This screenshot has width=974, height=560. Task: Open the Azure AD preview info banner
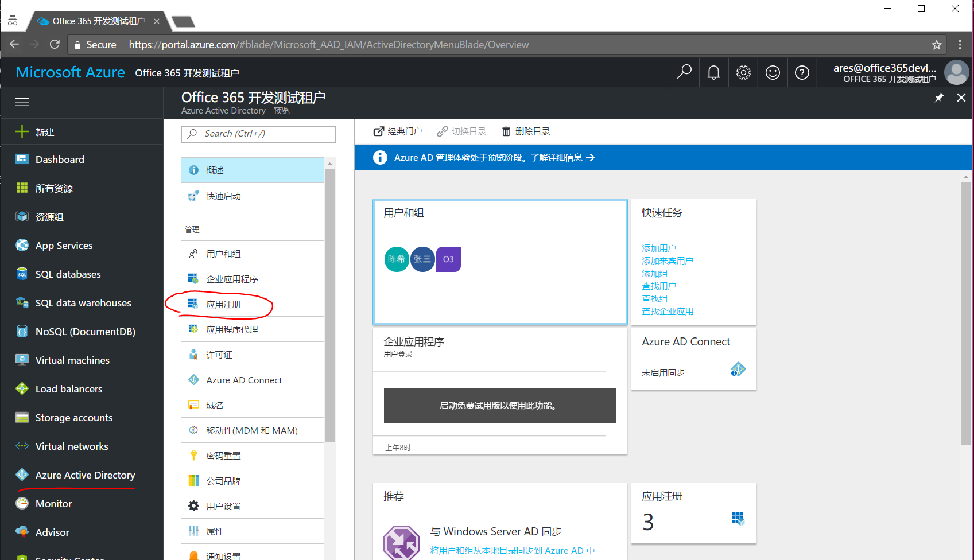663,158
